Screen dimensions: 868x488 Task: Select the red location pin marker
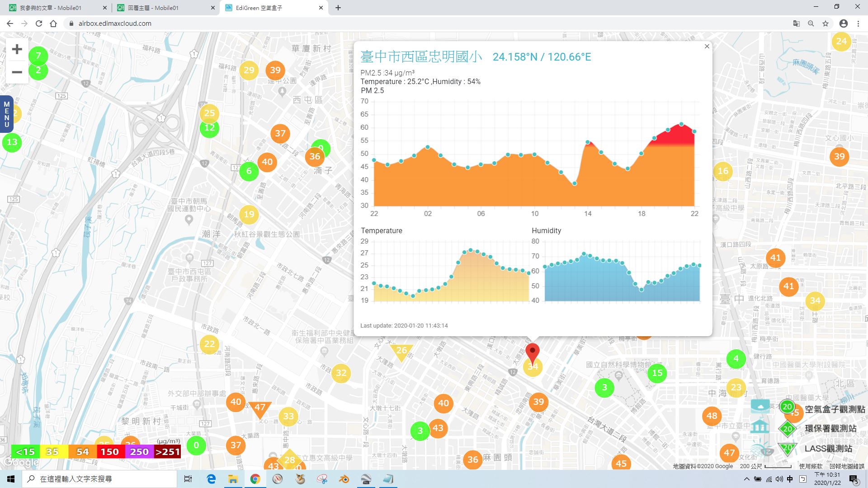(x=533, y=352)
